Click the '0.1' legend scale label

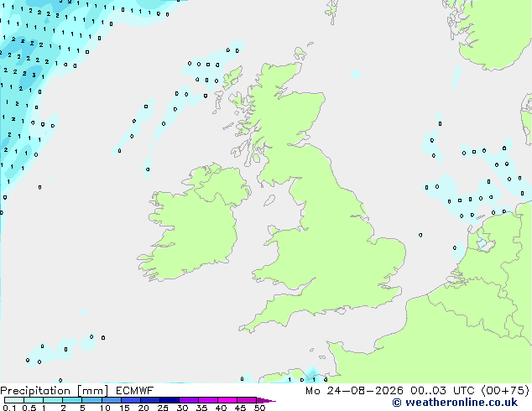(9, 408)
